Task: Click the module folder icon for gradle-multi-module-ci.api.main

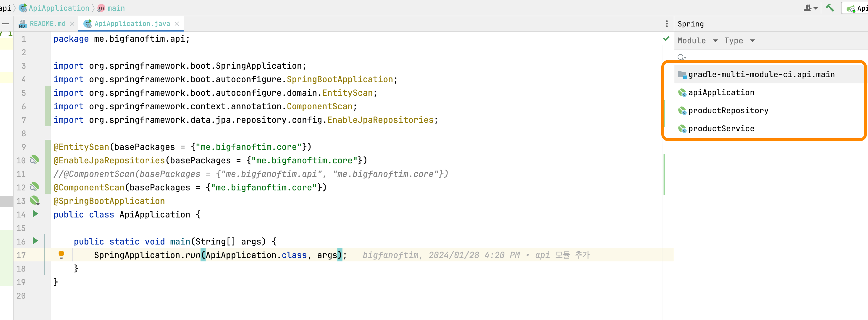Action: click(682, 75)
